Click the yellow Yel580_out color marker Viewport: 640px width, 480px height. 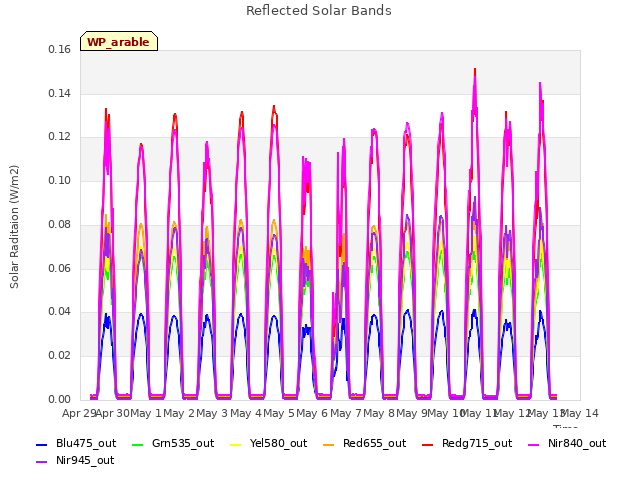tap(236, 444)
